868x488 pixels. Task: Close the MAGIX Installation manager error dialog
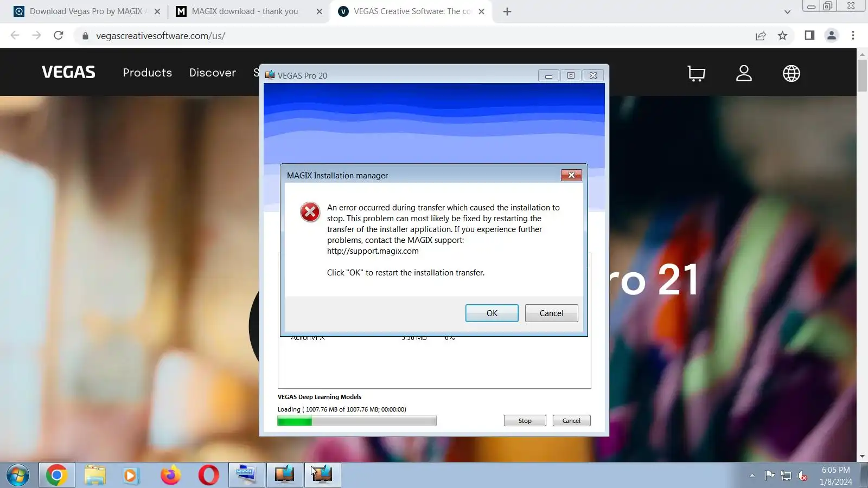571,175
